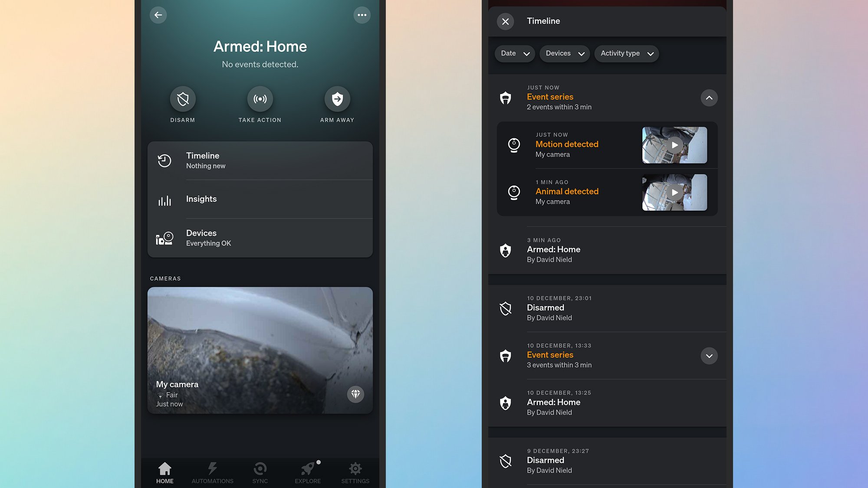Open the Automations tab

(212, 472)
